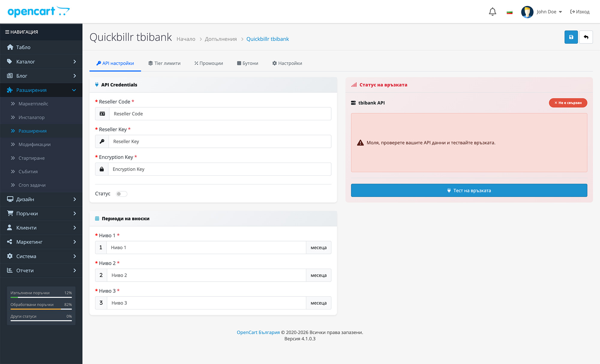This screenshot has width=600, height=364.
Task: Click into the Reseller Code field
Action: [220, 114]
